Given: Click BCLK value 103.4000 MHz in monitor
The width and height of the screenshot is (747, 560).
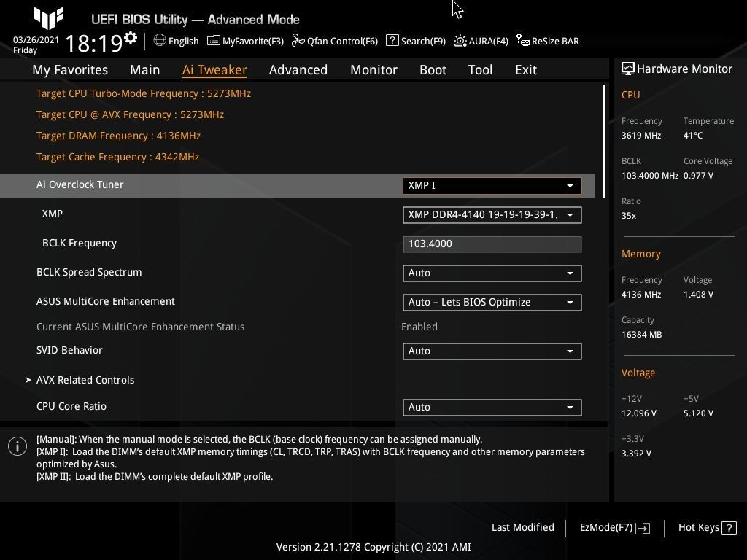Looking at the screenshot, I should (650, 175).
